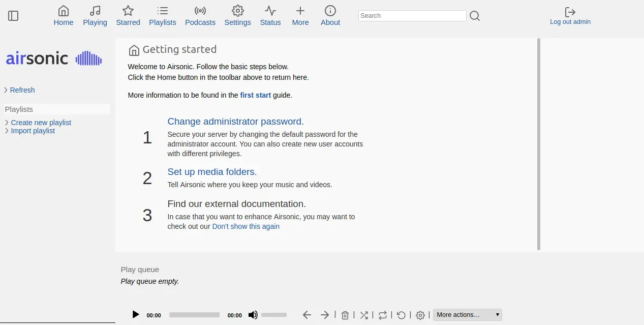Open the About page
This screenshot has width=644, height=325.
[x=330, y=16]
